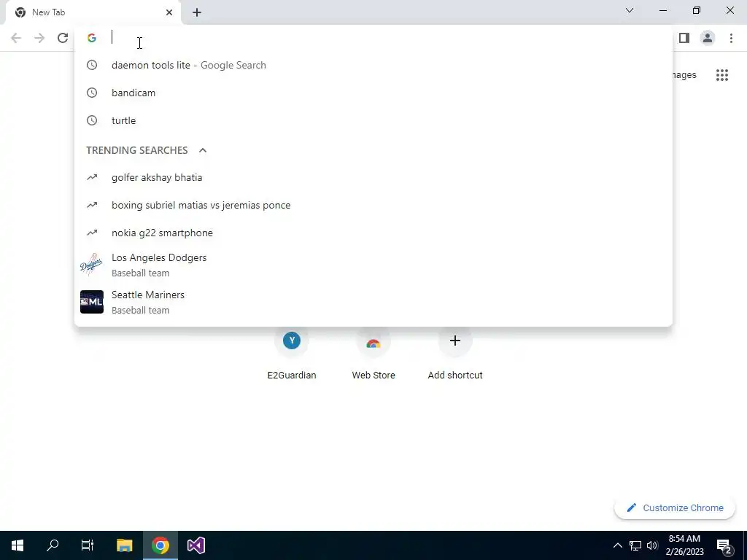Open the Web Store shortcut

tap(373, 352)
